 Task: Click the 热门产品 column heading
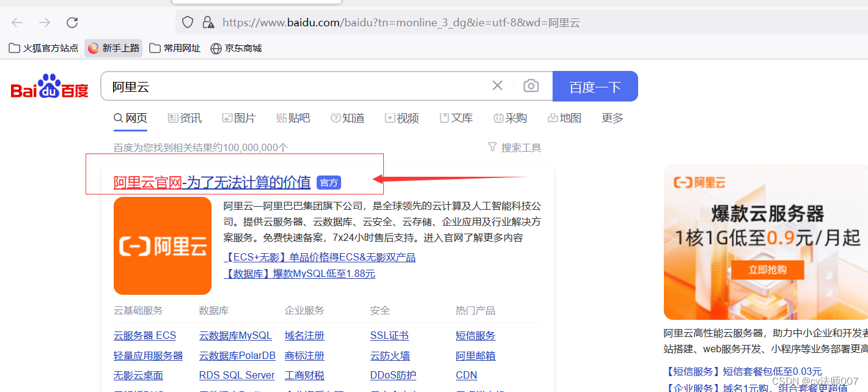(x=476, y=311)
